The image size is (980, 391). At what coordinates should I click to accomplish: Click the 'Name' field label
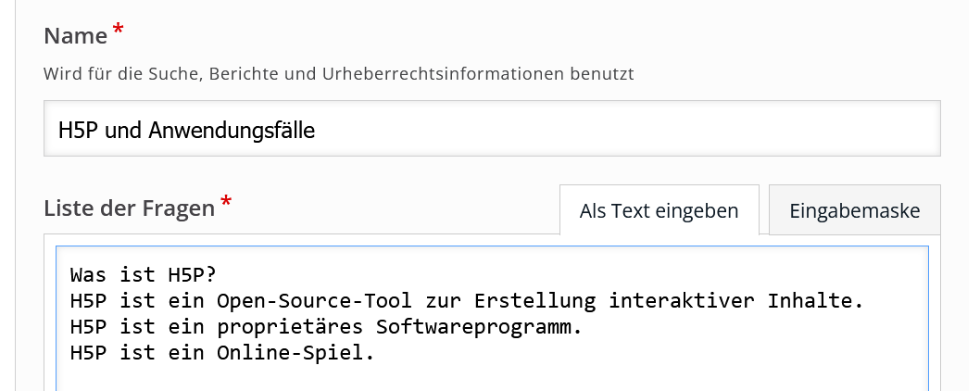(x=76, y=36)
